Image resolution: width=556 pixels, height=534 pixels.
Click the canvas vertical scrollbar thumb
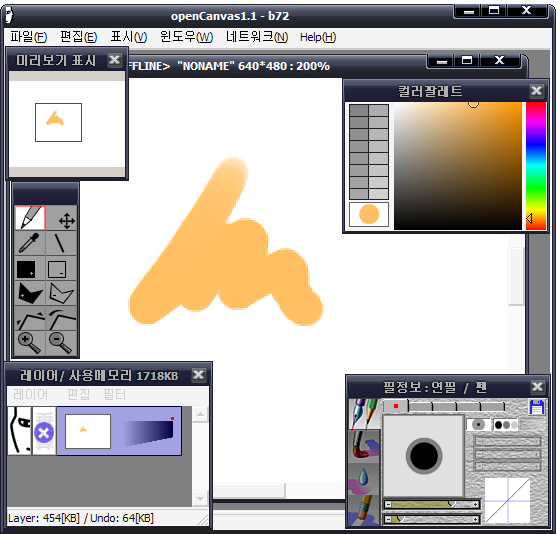pos(516,277)
